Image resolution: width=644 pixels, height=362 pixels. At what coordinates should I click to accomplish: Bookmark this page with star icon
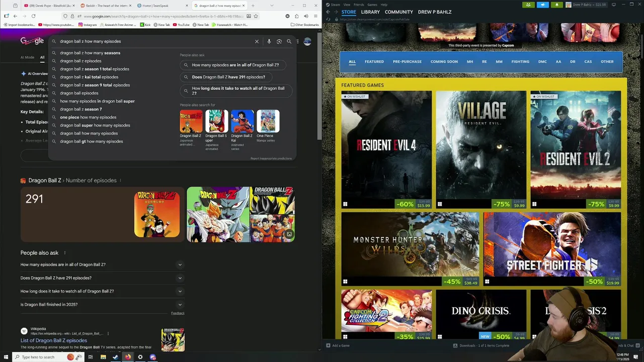tap(256, 16)
